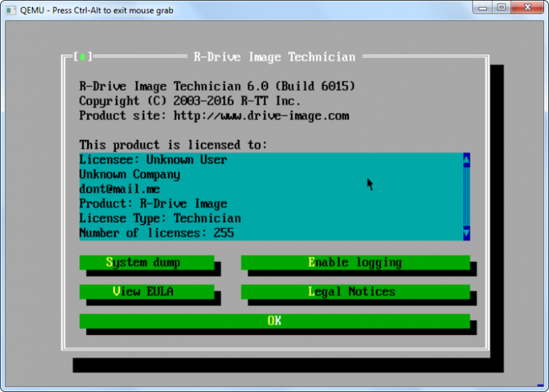Minimize the QEMU window
This screenshot has width=549, height=392.
(483, 7)
